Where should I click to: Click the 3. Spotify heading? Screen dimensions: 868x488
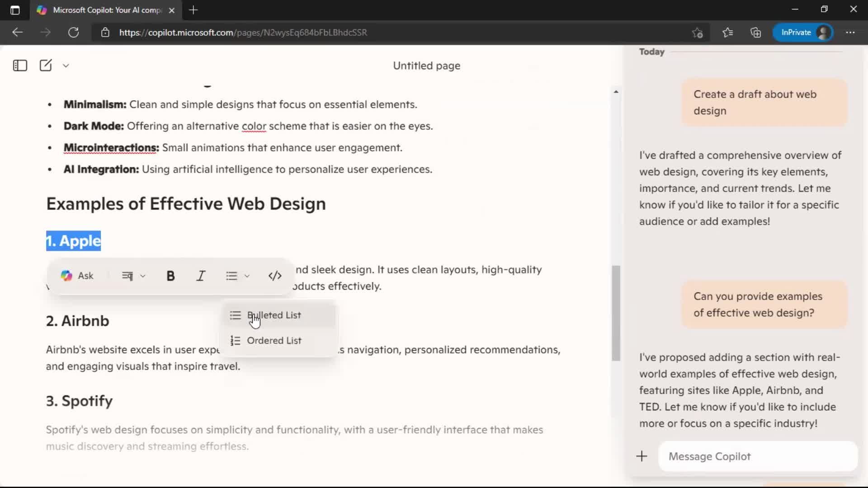[x=80, y=401]
